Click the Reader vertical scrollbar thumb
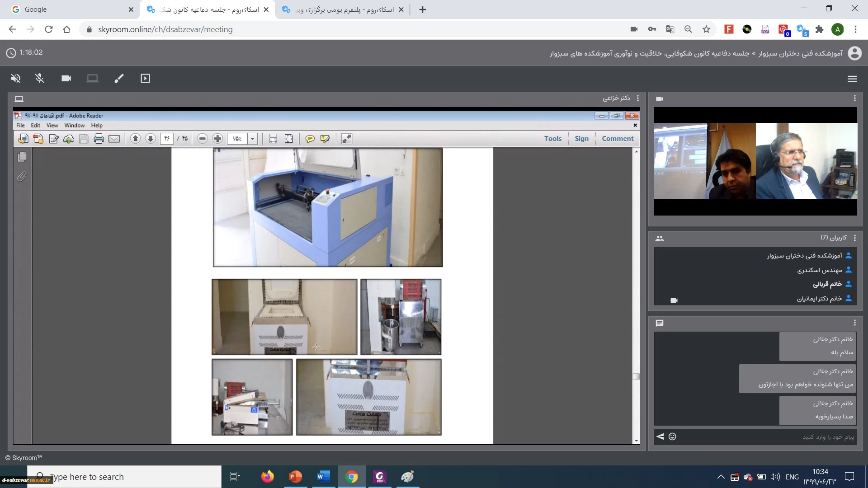This screenshot has width=868, height=488. [636, 376]
